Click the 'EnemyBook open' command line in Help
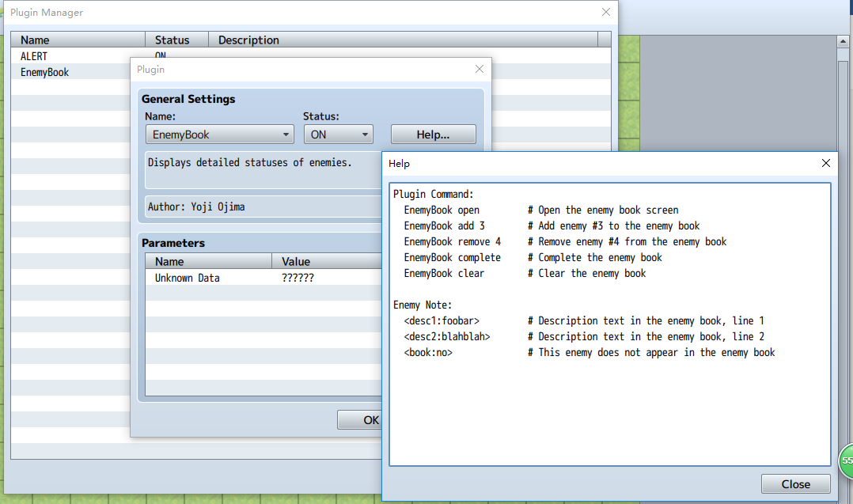The width and height of the screenshot is (853, 504). pyautogui.click(x=541, y=210)
